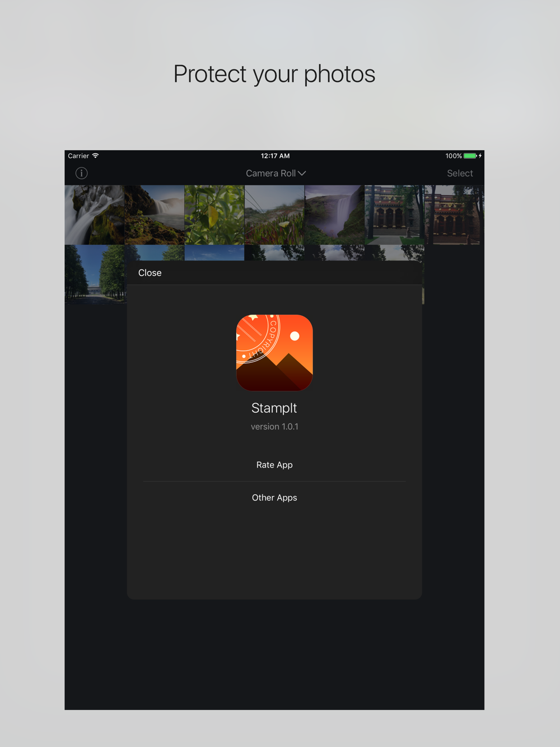Open the last red building thumbnail
The image size is (560, 747).
(x=454, y=215)
